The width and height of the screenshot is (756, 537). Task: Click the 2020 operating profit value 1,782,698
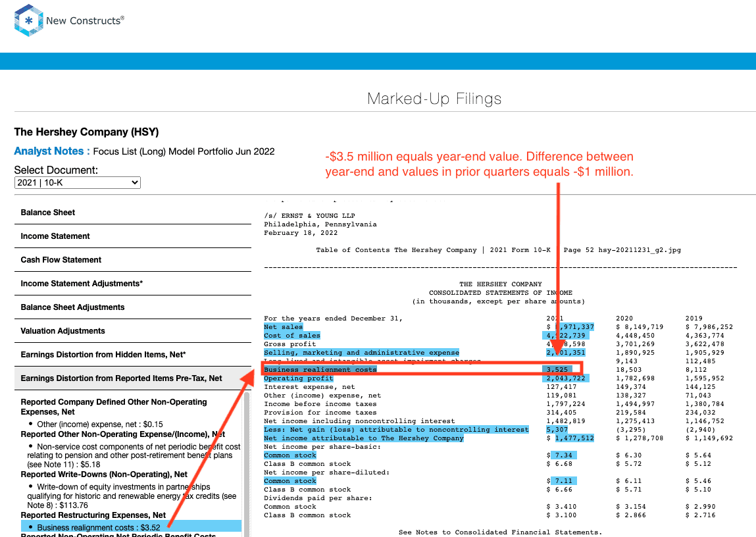[x=635, y=378]
